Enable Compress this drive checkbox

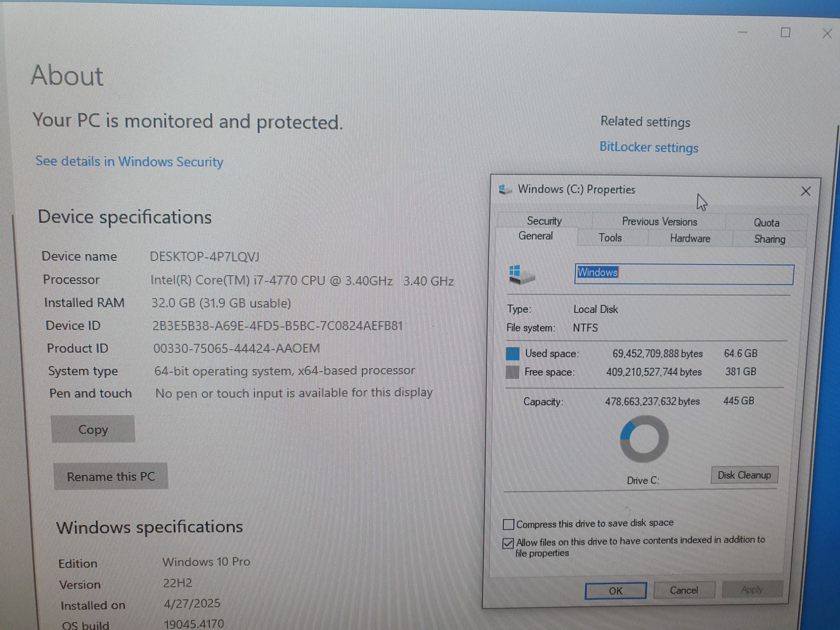pyautogui.click(x=509, y=525)
